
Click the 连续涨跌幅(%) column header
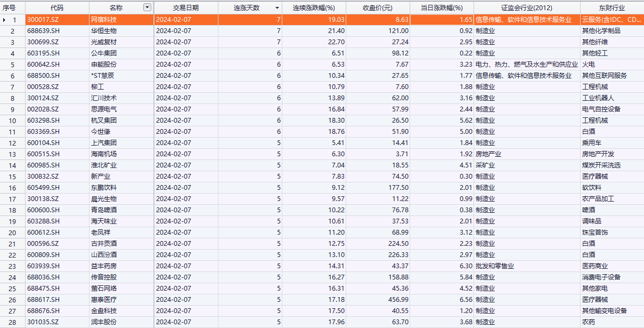coord(314,8)
